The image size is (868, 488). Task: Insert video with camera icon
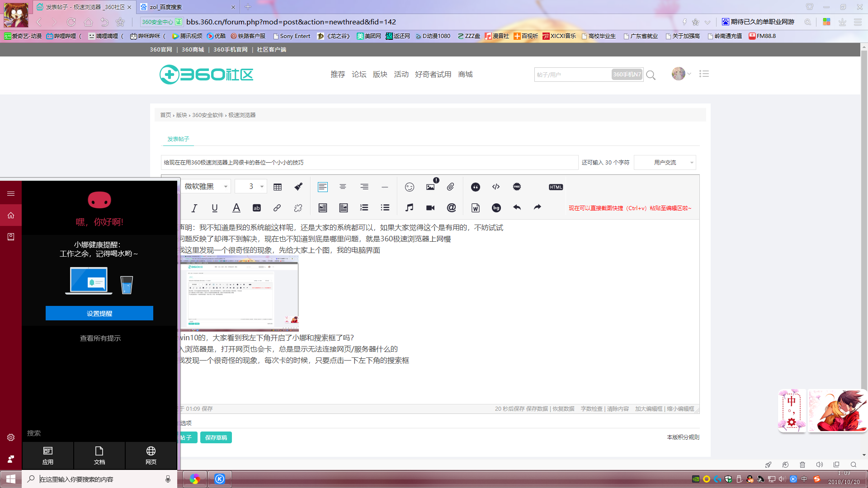[430, 208]
